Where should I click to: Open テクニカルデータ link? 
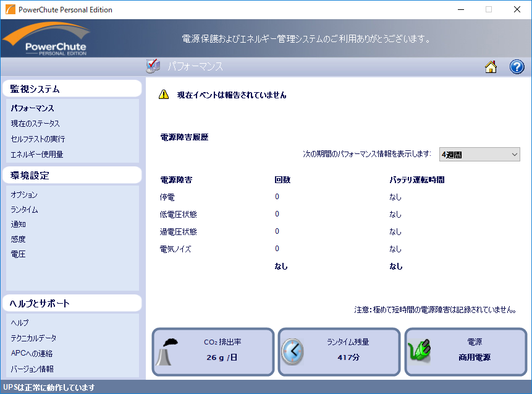[33, 338]
